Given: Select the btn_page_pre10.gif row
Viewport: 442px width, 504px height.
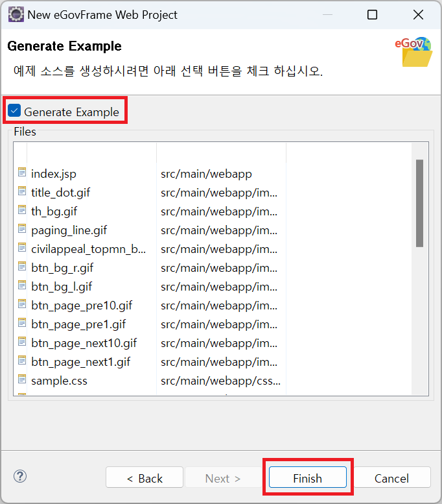Looking at the screenshot, I should pyautogui.click(x=82, y=305).
